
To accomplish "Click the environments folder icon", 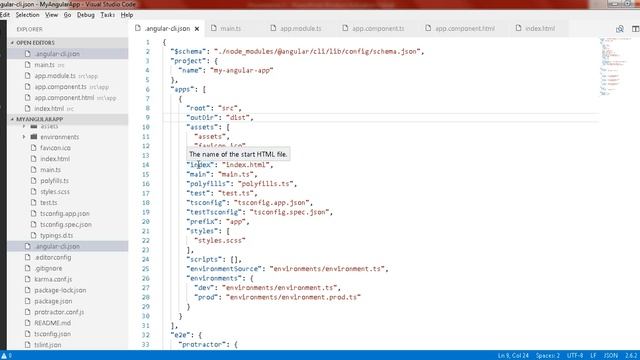I will coord(34,137).
